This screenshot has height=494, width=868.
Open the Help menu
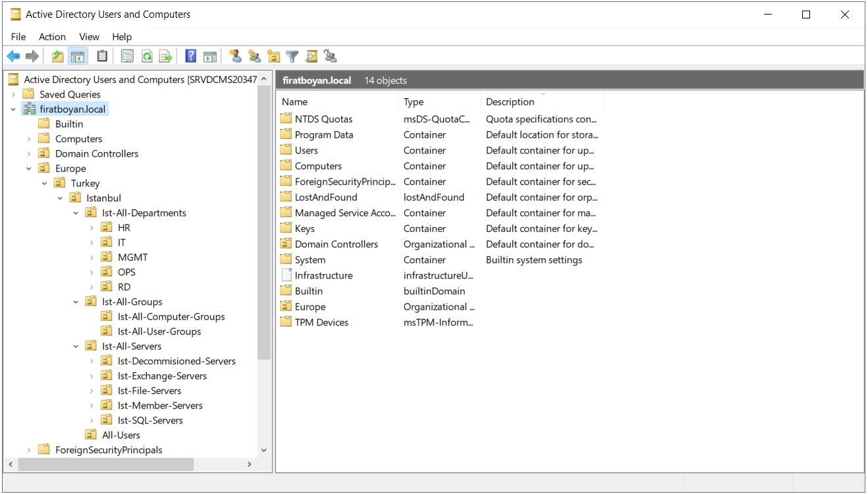click(122, 37)
